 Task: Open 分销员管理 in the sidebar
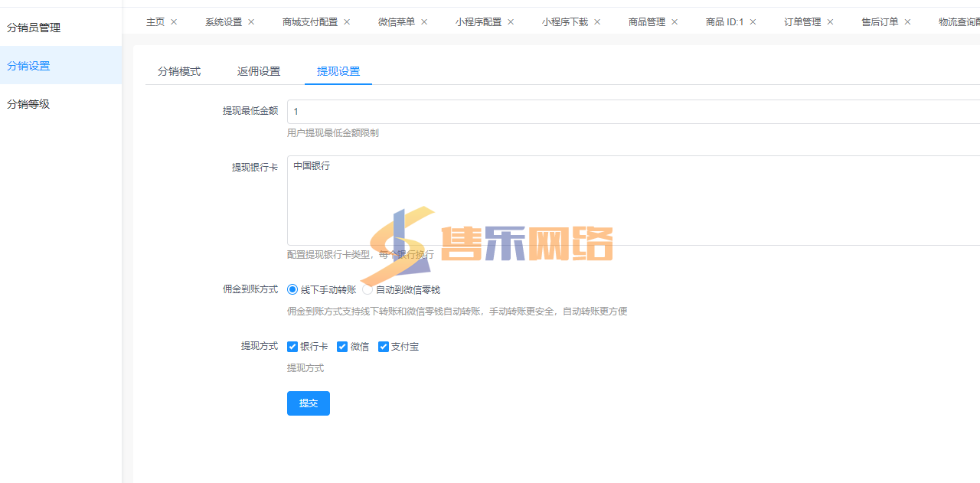[60, 28]
